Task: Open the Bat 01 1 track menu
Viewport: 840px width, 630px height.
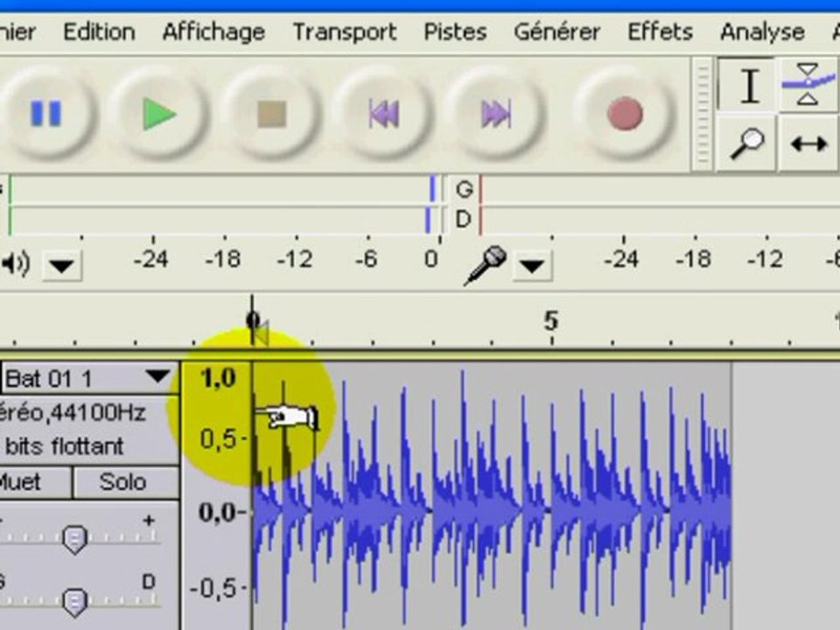Action: (89, 378)
